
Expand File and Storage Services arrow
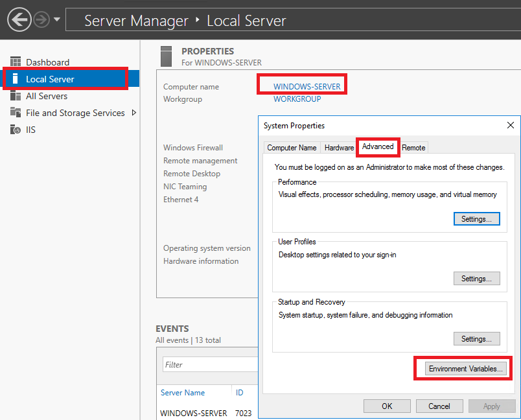(134, 113)
